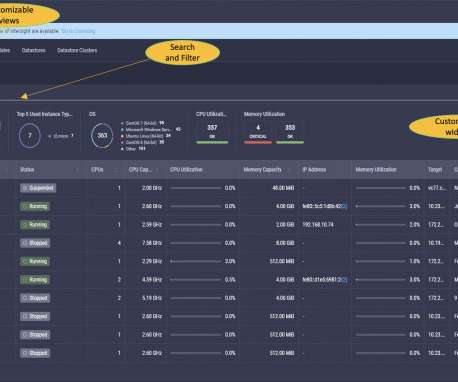Click the Memory Utilization widget title
Image resolution: width=458 pixels, height=382 pixels.
[264, 114]
